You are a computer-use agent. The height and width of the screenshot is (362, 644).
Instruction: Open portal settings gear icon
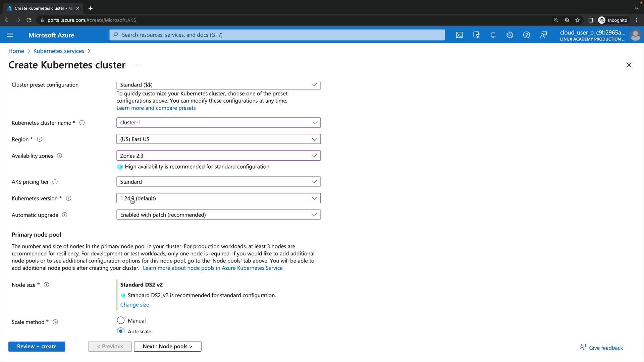coord(509,35)
